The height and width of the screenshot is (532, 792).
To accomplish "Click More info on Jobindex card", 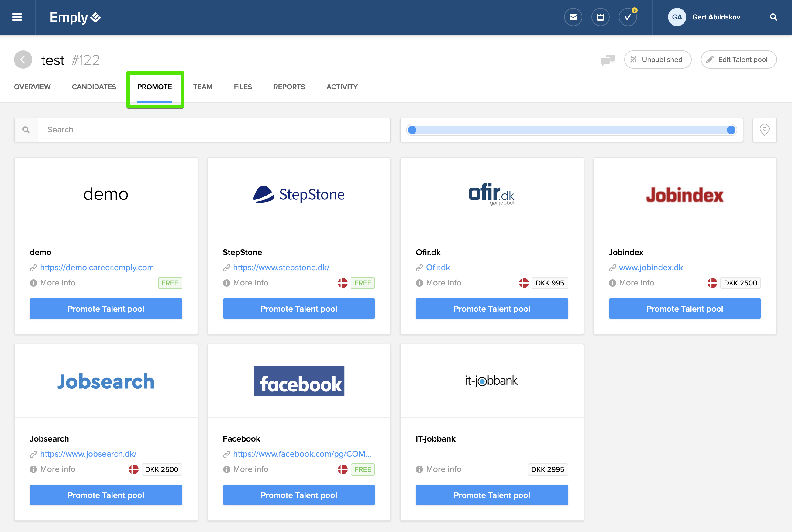I will pyautogui.click(x=636, y=283).
